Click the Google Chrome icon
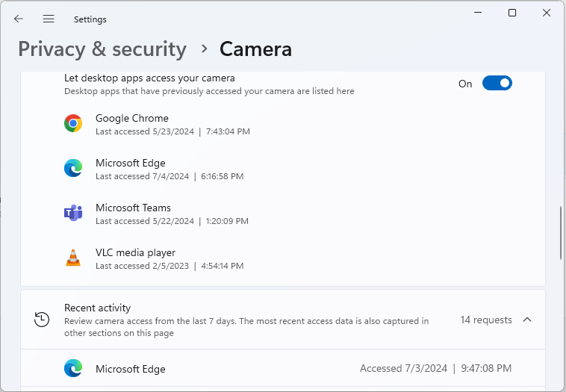Viewport: 566px width, 392px height. coord(73,123)
